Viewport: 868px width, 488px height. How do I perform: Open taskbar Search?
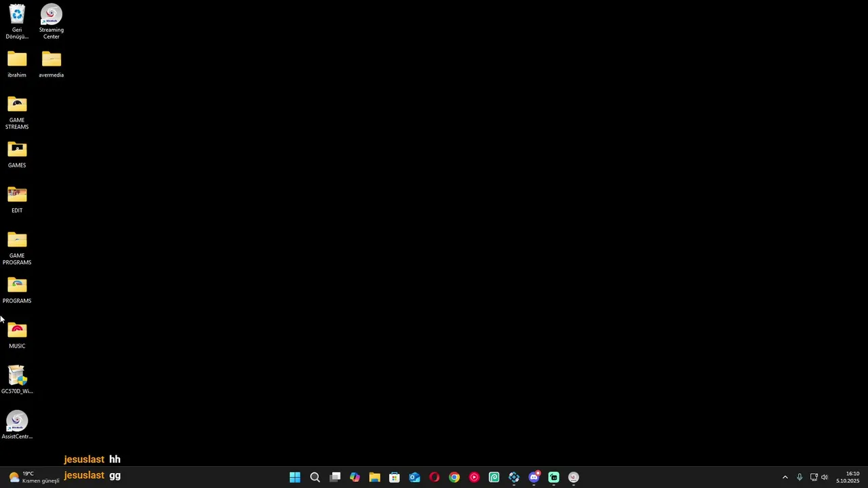pyautogui.click(x=315, y=477)
